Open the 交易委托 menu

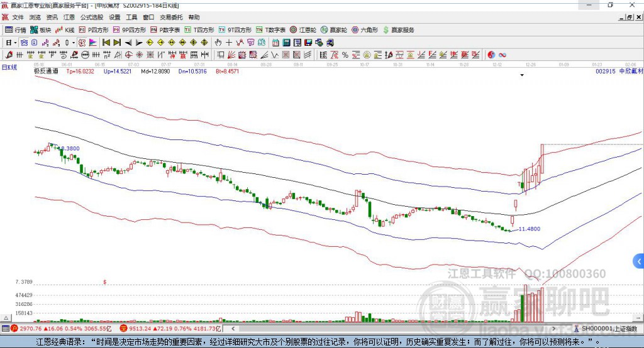coord(171,17)
